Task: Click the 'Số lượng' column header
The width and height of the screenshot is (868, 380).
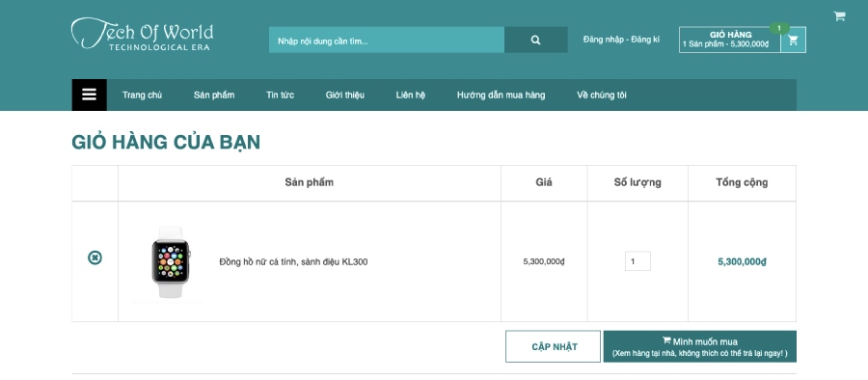Action: point(637,182)
